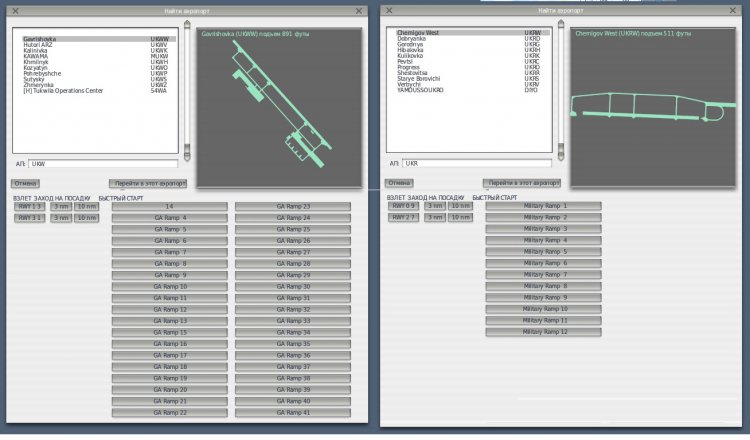Select Khmilnyk UKWH in the list
Screen dimensions: 750x440
coord(99,62)
